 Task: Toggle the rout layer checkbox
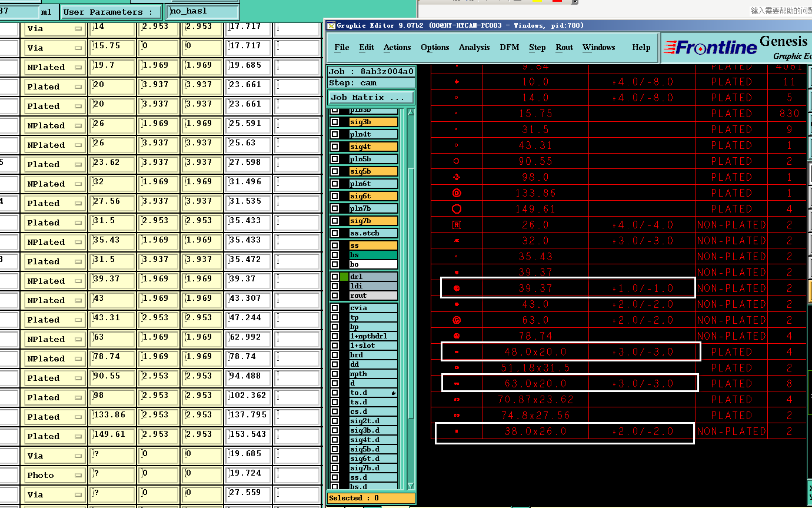click(335, 295)
